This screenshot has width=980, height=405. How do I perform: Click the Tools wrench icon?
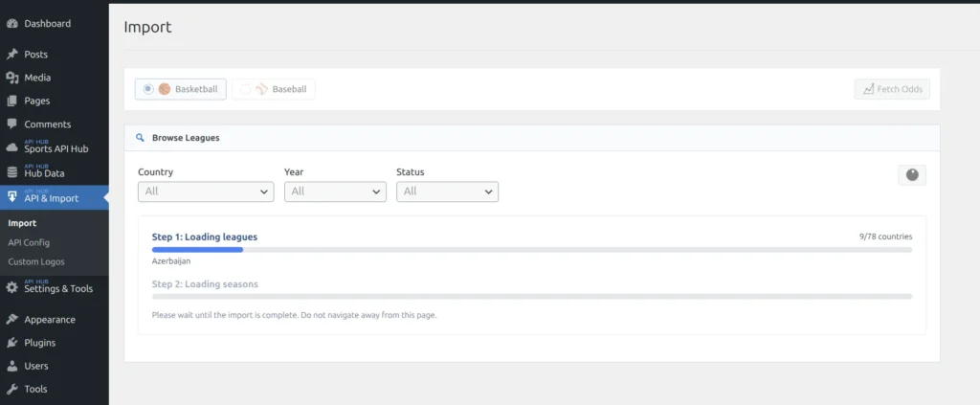pos(11,389)
